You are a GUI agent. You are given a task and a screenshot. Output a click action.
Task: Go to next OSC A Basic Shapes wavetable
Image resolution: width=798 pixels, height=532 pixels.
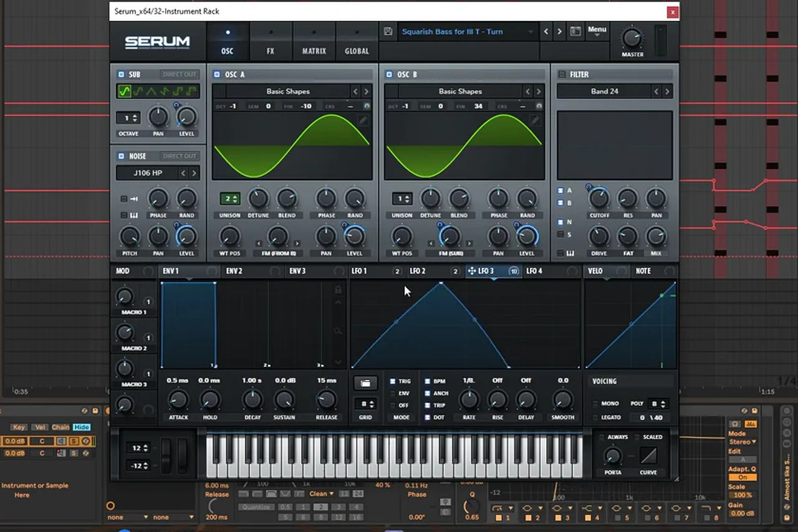click(x=367, y=92)
